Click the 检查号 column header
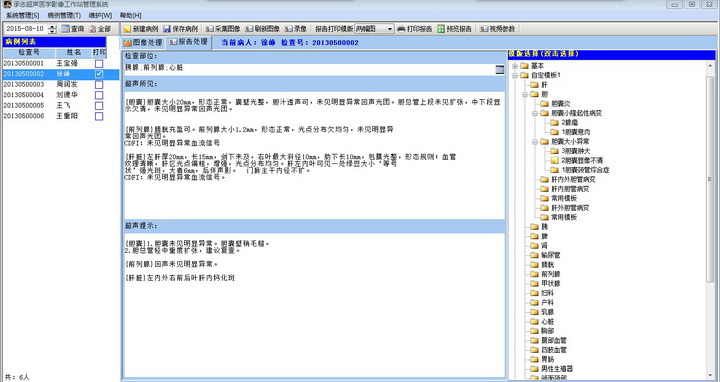720x382 pixels. 28,52
